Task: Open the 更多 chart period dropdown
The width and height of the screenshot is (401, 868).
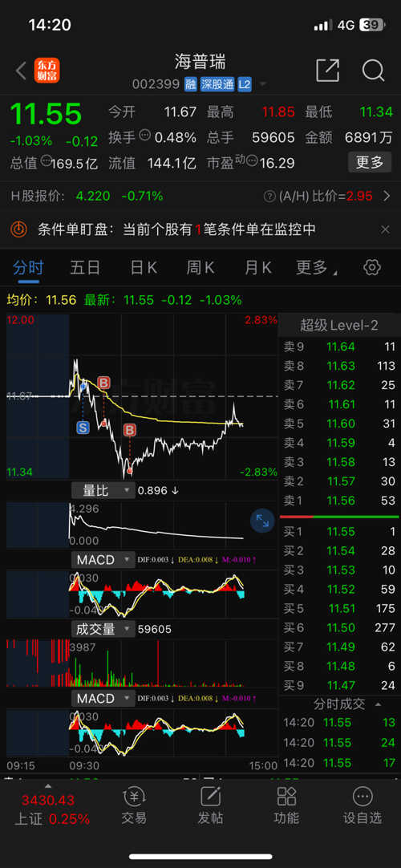Action: pos(316,268)
